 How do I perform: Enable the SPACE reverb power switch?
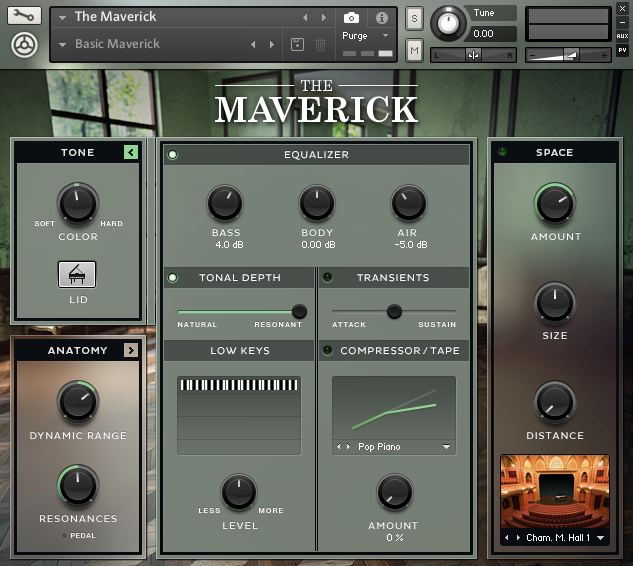tap(502, 152)
